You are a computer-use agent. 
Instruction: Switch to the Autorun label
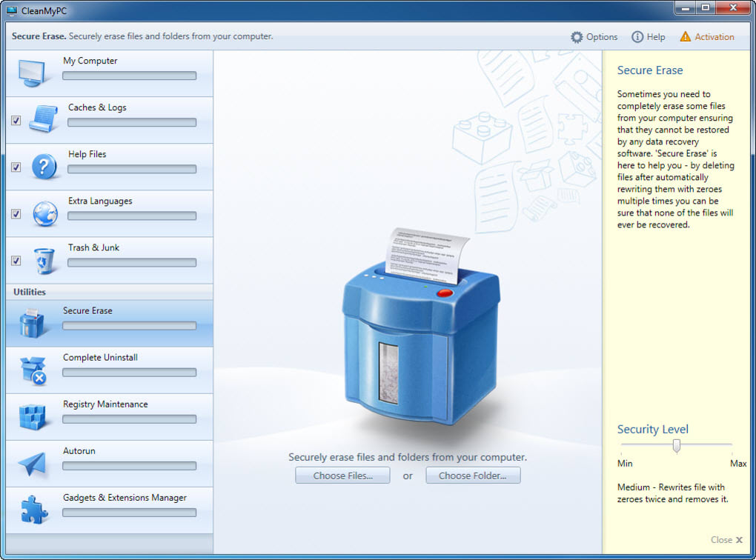(79, 451)
